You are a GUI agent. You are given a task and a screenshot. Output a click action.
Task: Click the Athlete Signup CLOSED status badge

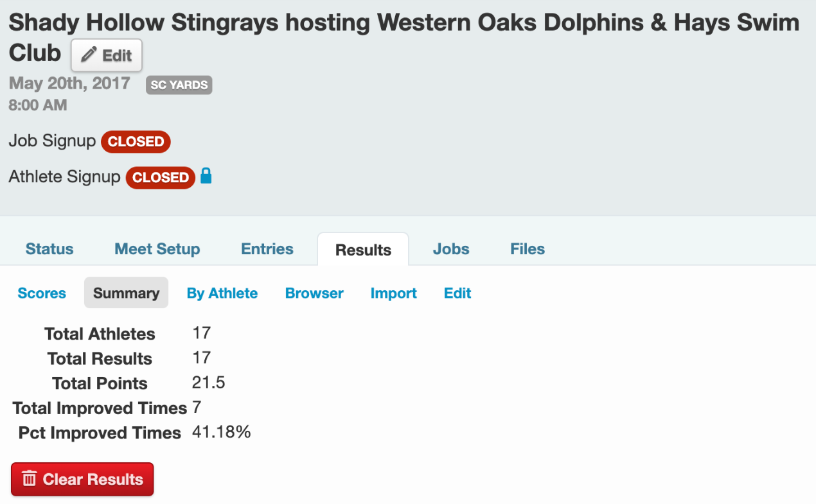160,177
